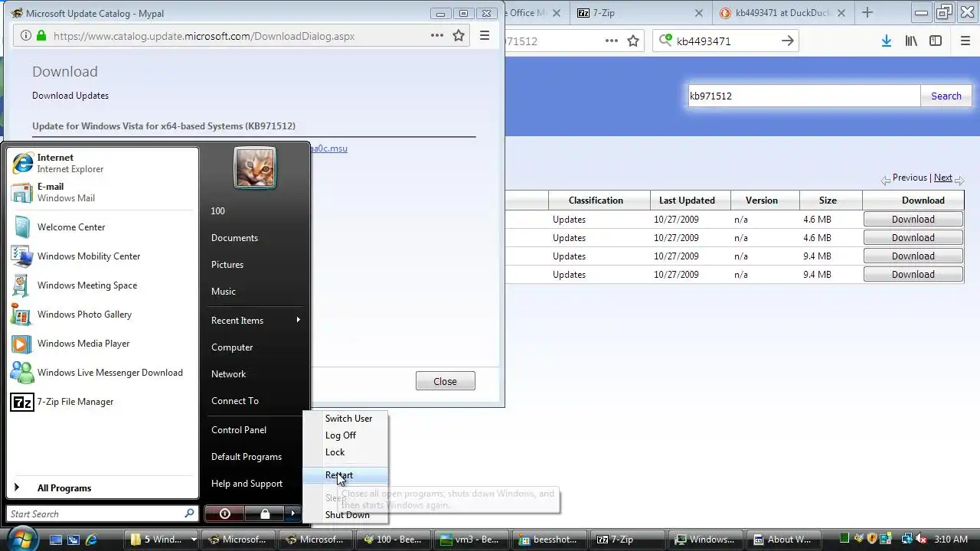980x551 pixels.
Task: Open Windows Photo Gallery
Action: pyautogui.click(x=102, y=315)
